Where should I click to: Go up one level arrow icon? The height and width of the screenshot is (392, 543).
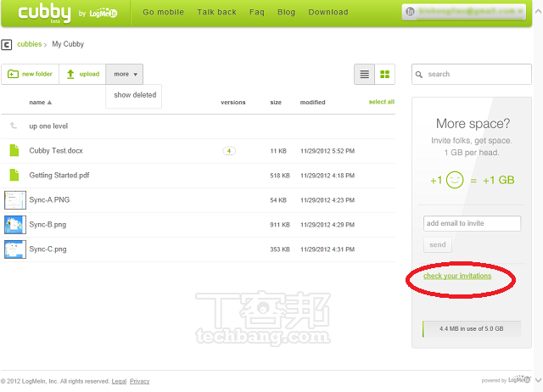pos(14,126)
